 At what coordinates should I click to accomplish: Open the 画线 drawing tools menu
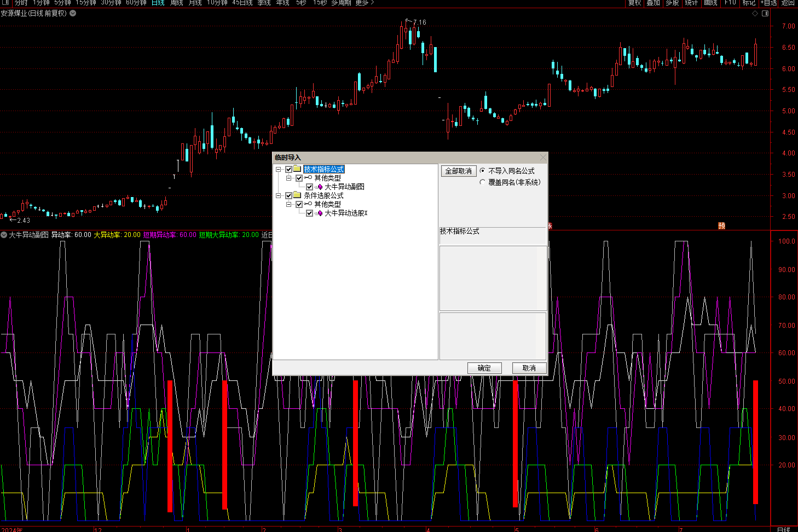(710, 3)
